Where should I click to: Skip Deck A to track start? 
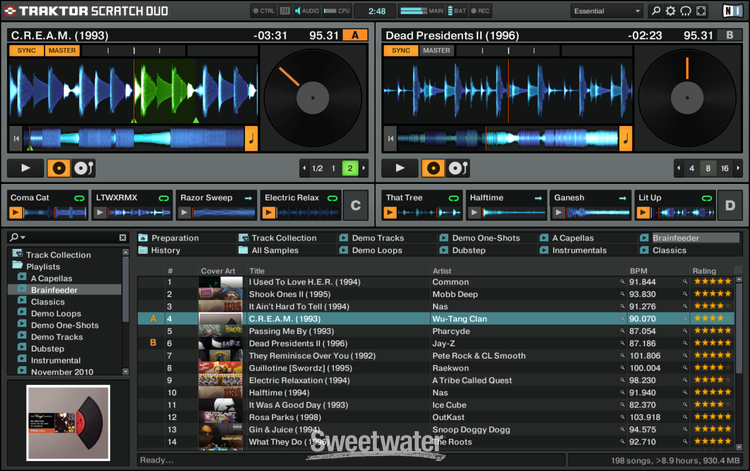(16, 139)
